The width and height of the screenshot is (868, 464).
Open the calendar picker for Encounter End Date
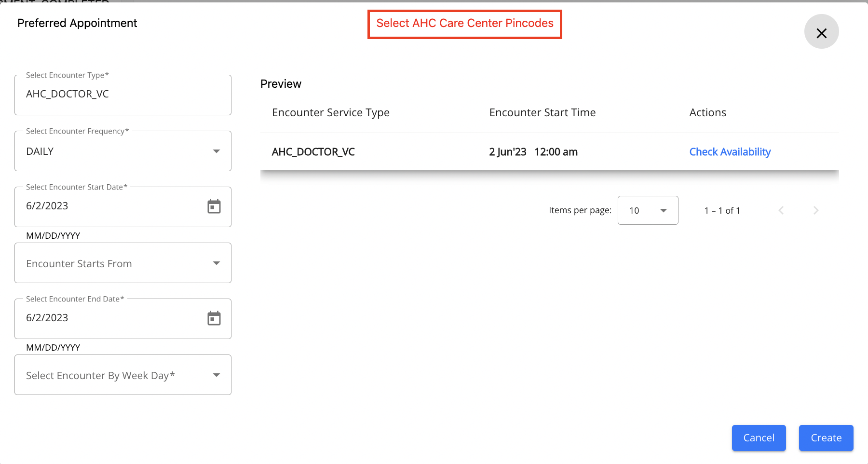pyautogui.click(x=215, y=318)
